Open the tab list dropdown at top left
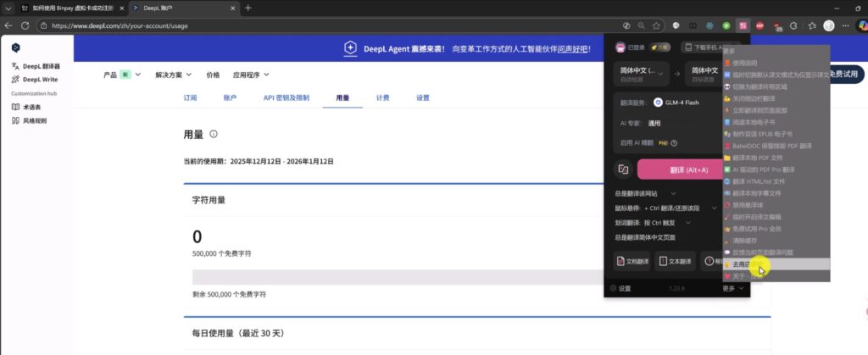This screenshot has height=355, width=868. [x=7, y=8]
